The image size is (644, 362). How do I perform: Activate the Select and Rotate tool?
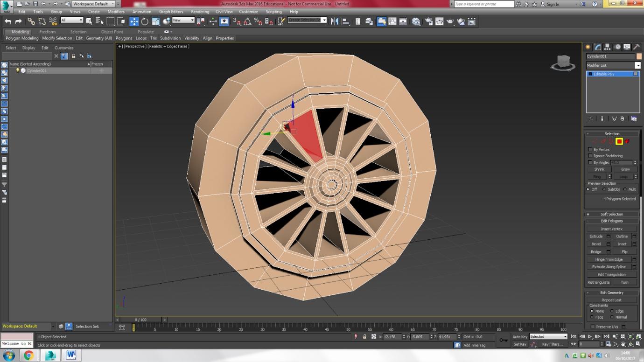click(145, 21)
